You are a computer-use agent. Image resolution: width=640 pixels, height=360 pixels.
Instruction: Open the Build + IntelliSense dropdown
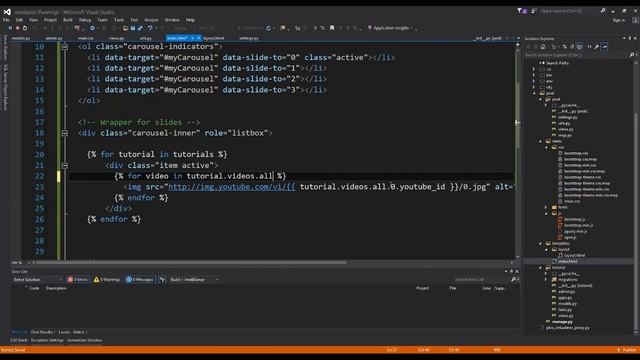[195, 280]
